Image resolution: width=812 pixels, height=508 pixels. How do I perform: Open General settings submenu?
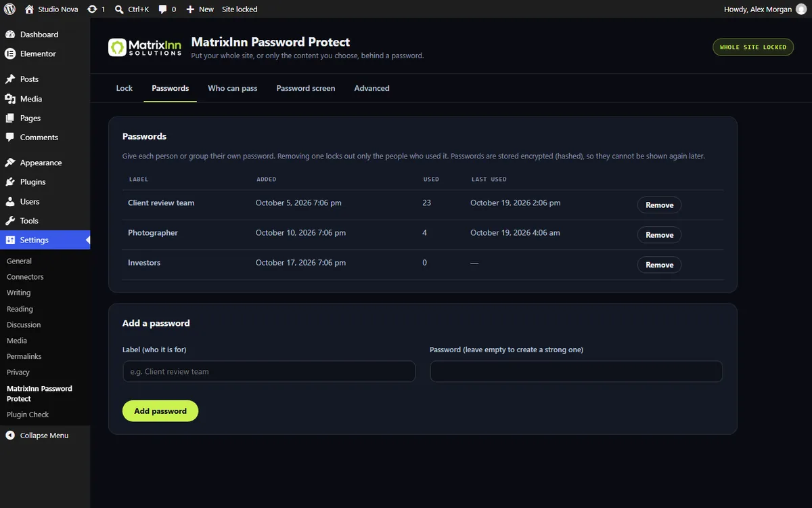20,261
